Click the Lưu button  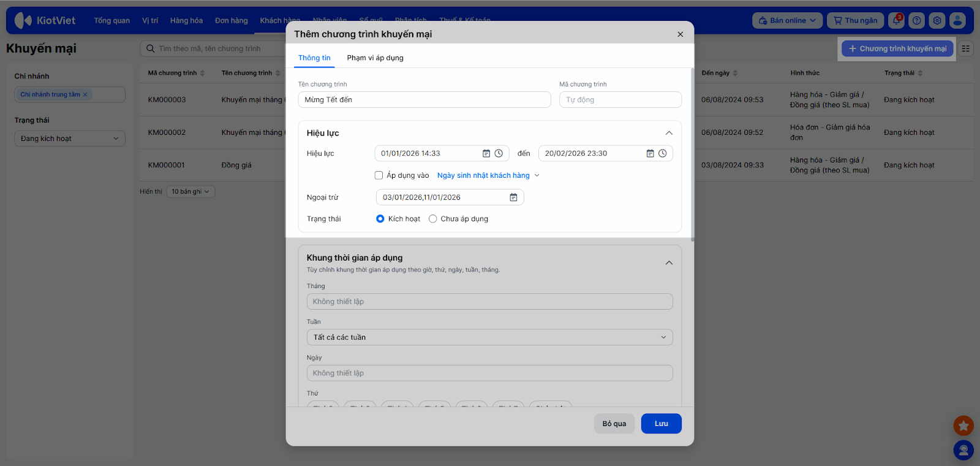tap(661, 424)
